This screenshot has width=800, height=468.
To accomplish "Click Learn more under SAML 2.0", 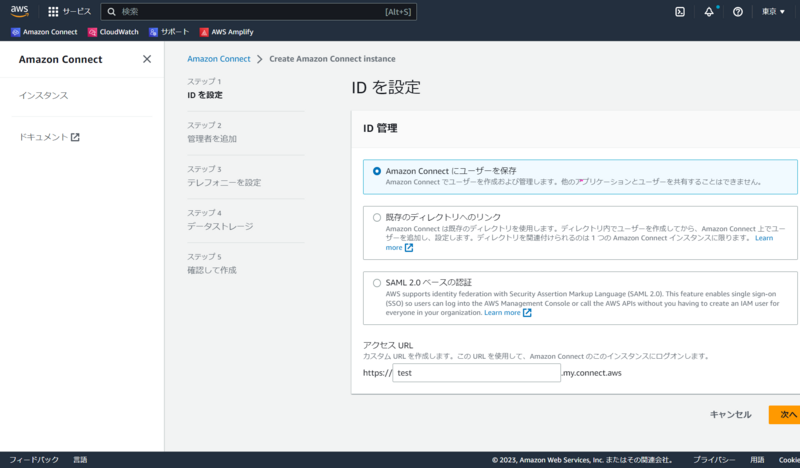I will pyautogui.click(x=502, y=312).
